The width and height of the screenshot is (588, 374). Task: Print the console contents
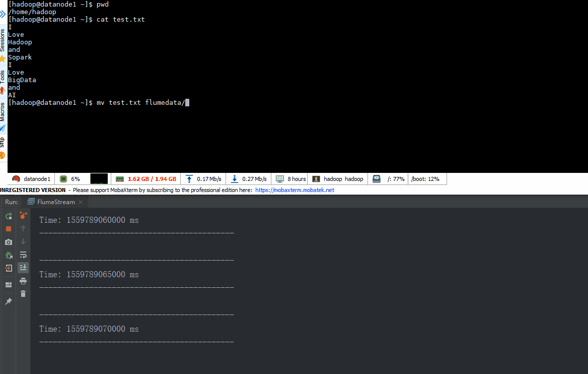pyautogui.click(x=23, y=281)
